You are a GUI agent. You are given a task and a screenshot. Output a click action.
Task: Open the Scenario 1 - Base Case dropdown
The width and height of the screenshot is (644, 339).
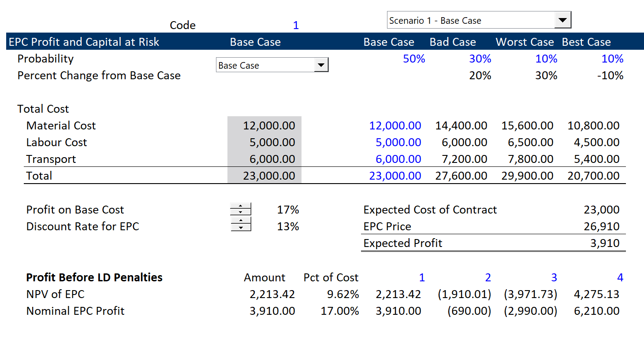click(x=564, y=20)
